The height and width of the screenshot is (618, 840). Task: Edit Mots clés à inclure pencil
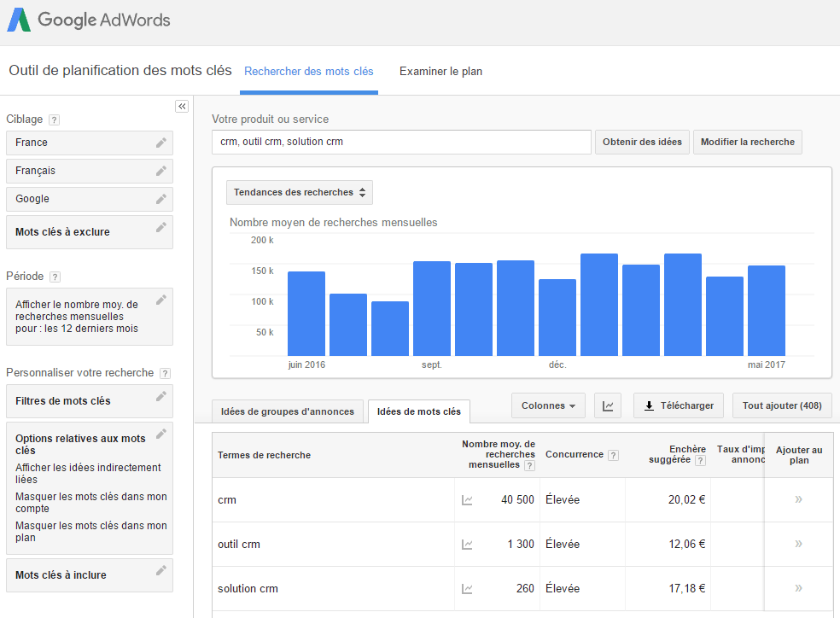tap(160, 571)
